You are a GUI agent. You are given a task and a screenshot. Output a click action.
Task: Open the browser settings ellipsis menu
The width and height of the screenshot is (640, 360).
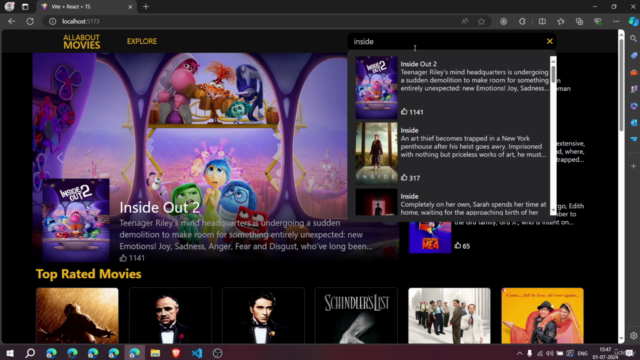(x=616, y=21)
